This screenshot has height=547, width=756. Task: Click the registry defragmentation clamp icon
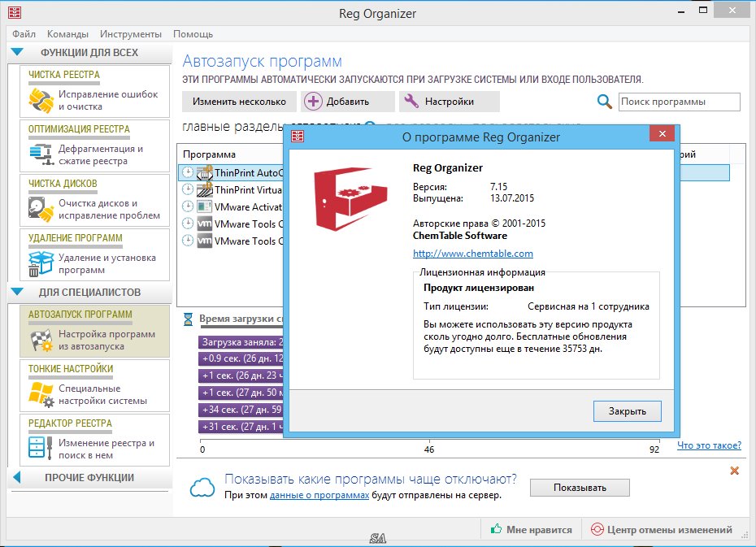(41, 154)
